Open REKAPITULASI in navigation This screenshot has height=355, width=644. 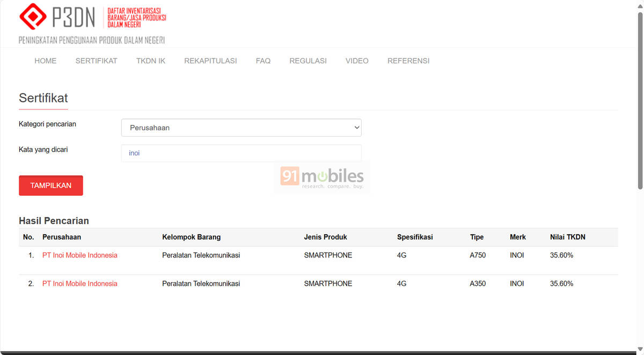(x=210, y=61)
